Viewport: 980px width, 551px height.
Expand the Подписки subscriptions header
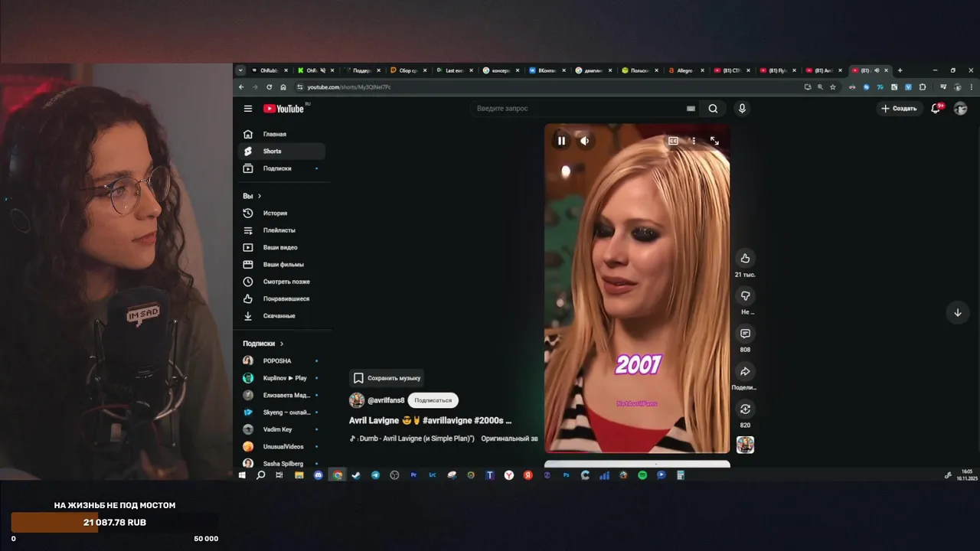(x=263, y=344)
